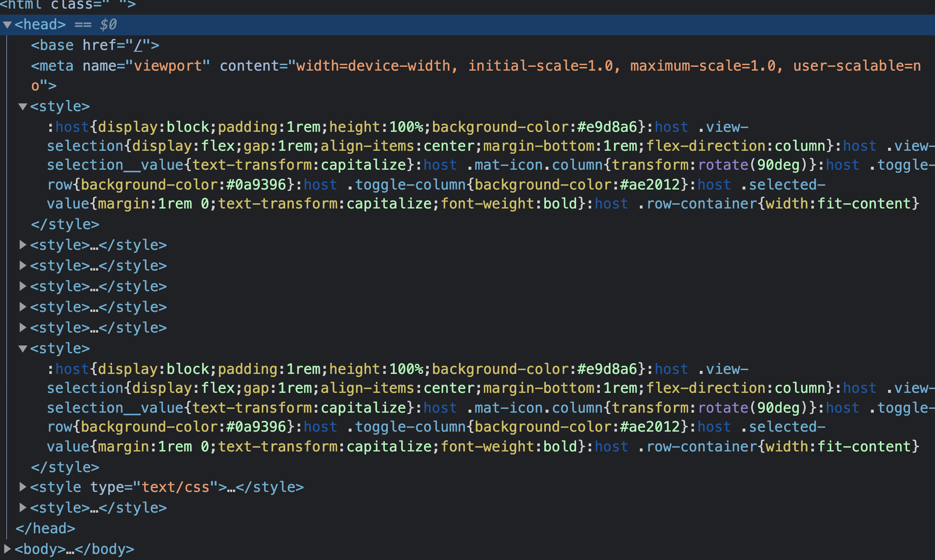
Task: Click #e9d8a6 color value in first style block
Action: [607, 127]
